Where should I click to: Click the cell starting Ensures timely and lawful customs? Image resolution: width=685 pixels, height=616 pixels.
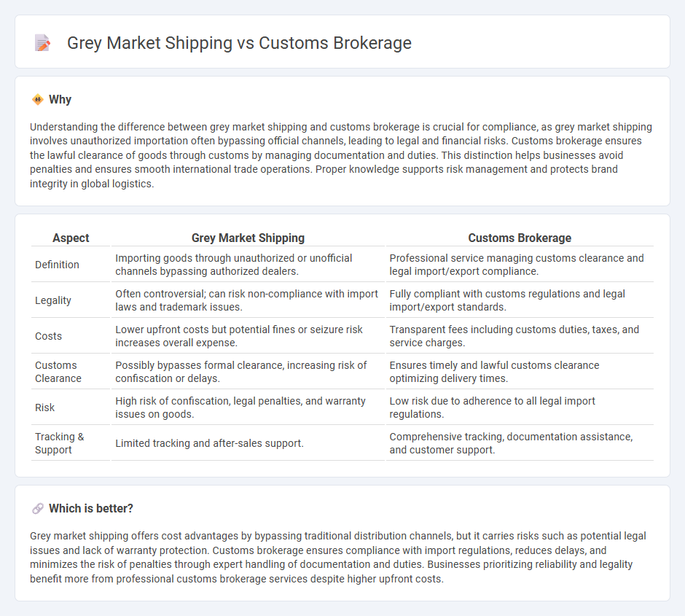[520, 372]
